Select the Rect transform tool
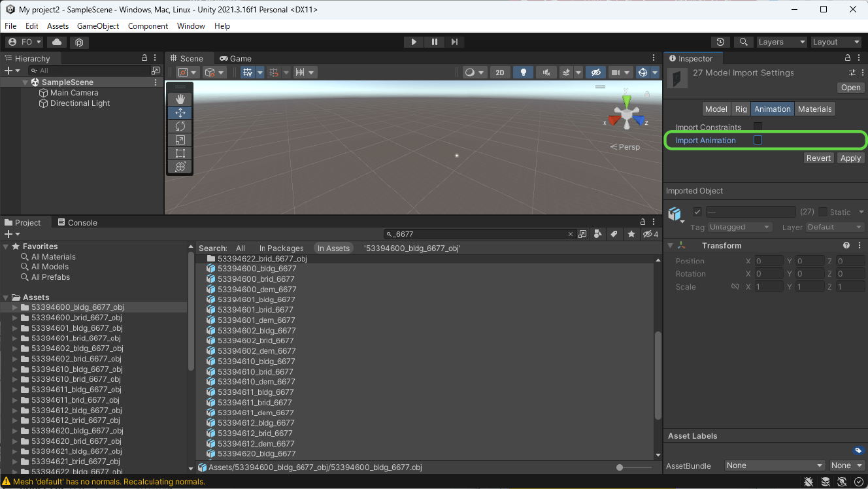Screen dimensions: 868x489 [x=180, y=154]
